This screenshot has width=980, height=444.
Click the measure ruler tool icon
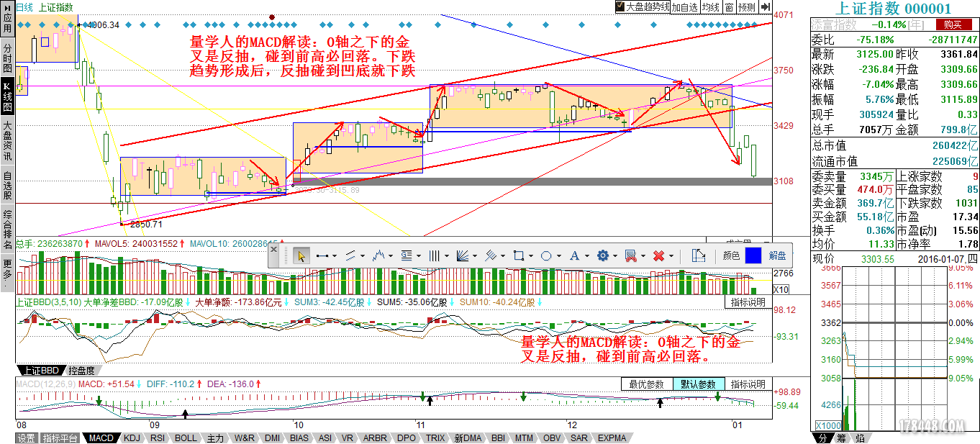[698, 255]
